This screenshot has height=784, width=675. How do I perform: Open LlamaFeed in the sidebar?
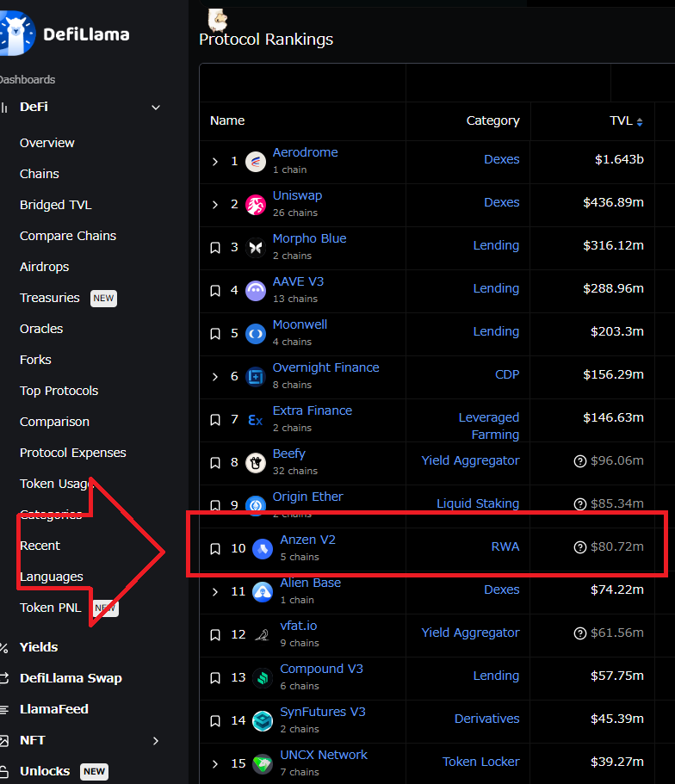[x=54, y=709]
